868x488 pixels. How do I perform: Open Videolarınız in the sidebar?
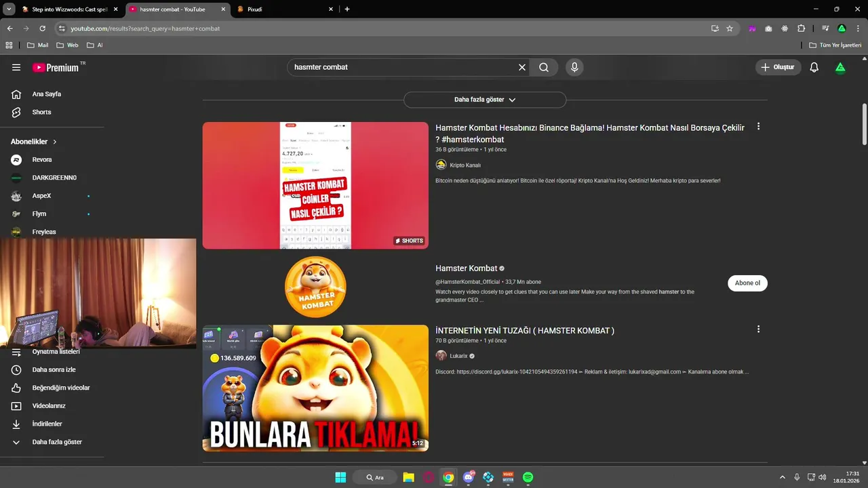click(49, 405)
